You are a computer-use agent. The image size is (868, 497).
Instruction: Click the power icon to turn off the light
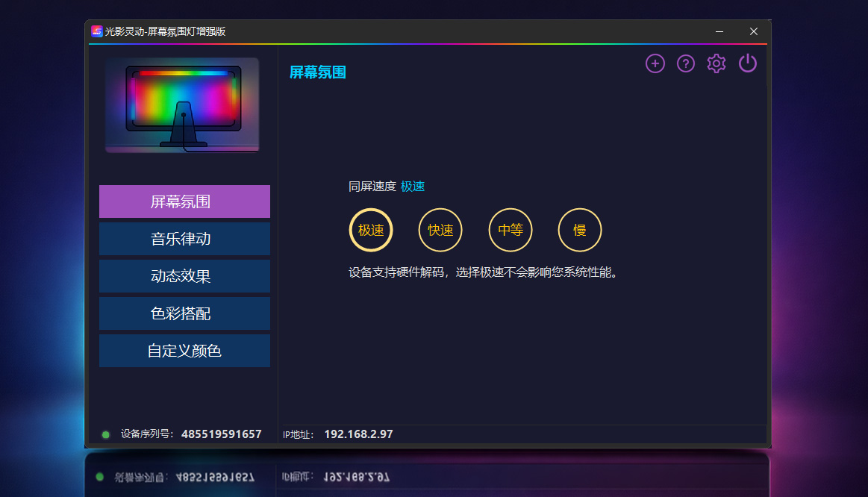747,63
